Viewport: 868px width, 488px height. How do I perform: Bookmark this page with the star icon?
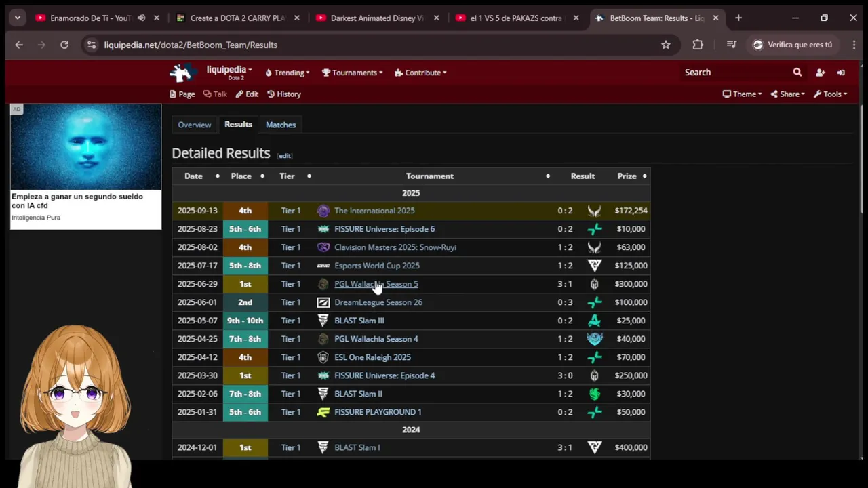click(x=666, y=45)
